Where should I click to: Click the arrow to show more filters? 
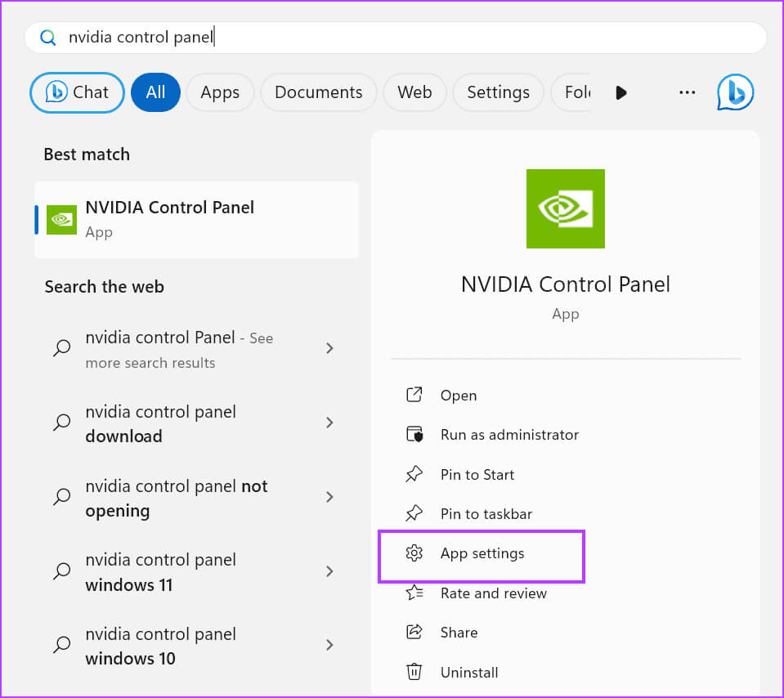pyautogui.click(x=621, y=93)
